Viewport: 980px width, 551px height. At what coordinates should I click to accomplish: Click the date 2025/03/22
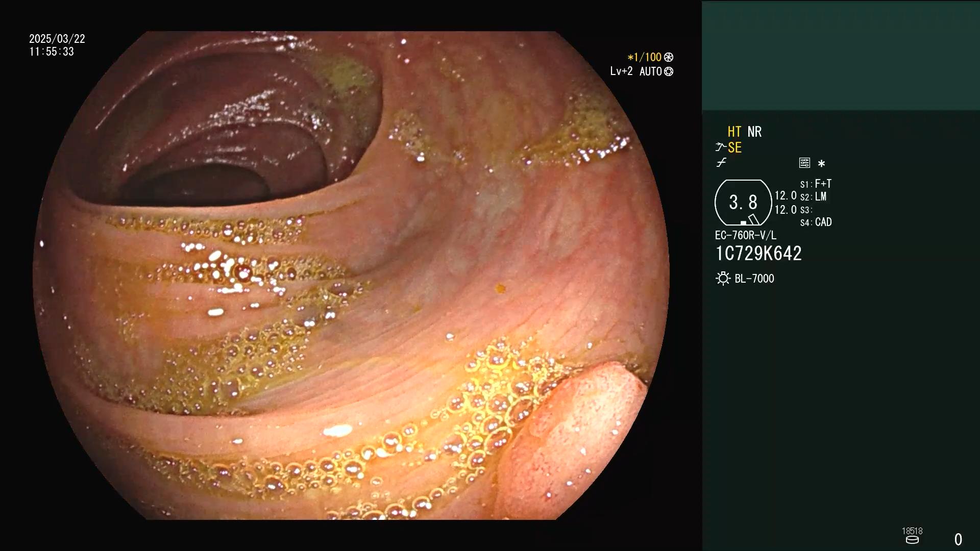(x=57, y=39)
